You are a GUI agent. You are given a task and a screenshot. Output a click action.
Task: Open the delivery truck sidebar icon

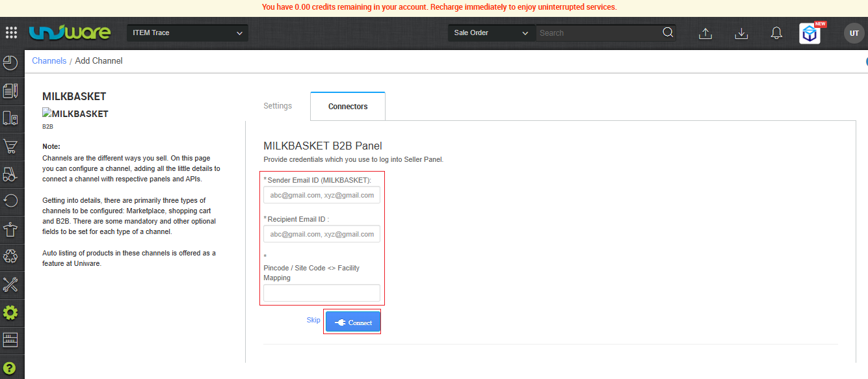[10, 118]
